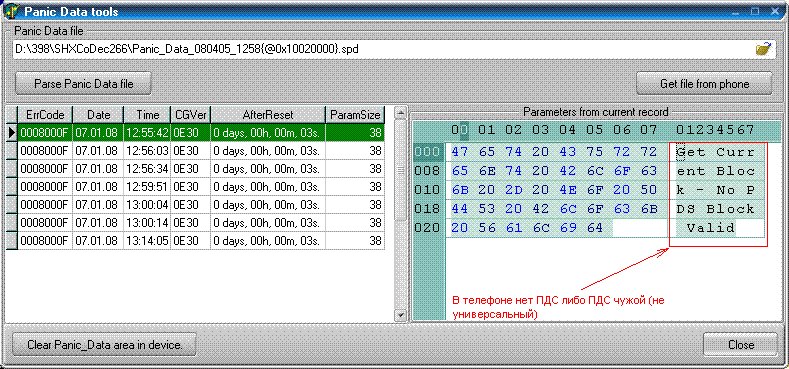This screenshot has height=369, width=789.
Task: Click Get file from phone button
Action: coord(704,84)
